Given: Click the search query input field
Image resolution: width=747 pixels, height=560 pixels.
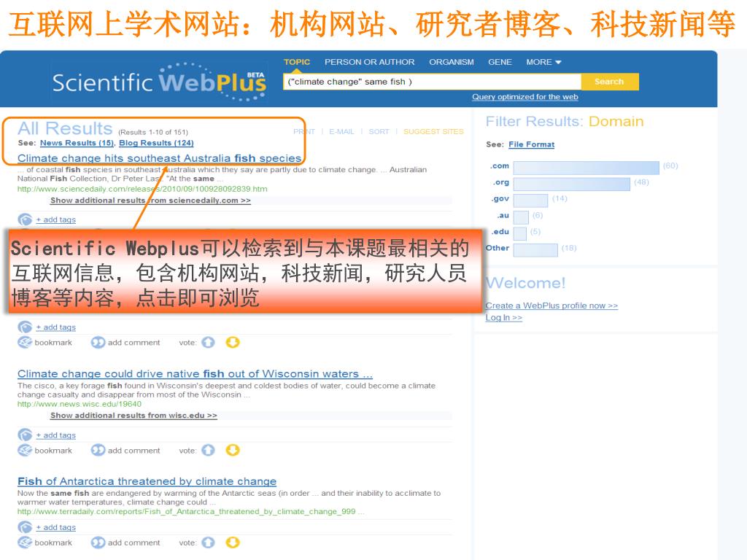Looking at the screenshot, I should (x=432, y=82).
